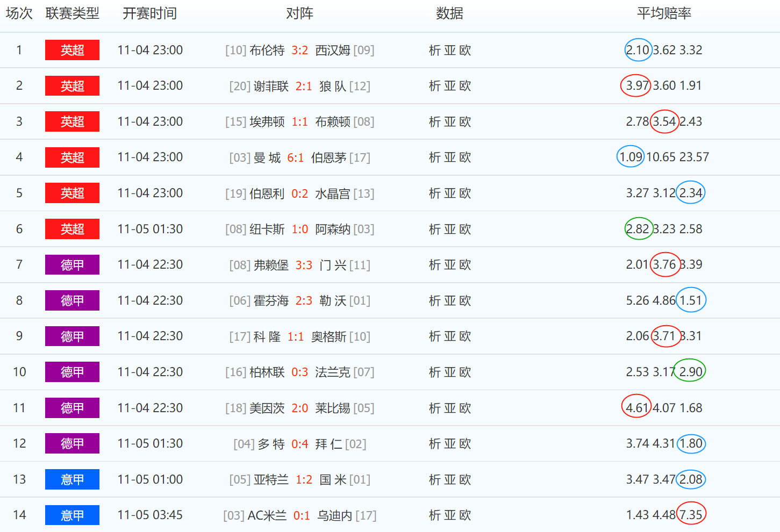
Task: Click the 0:4 score of 多特 match
Action: (300, 444)
